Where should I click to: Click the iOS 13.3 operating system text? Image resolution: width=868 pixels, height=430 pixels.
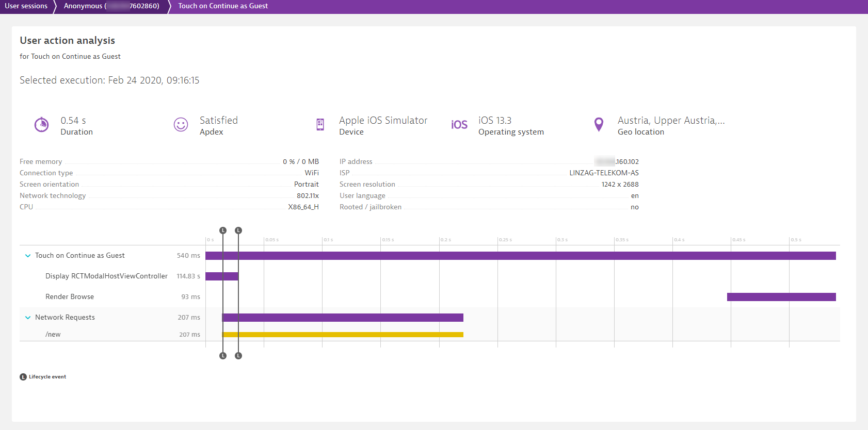coord(495,121)
